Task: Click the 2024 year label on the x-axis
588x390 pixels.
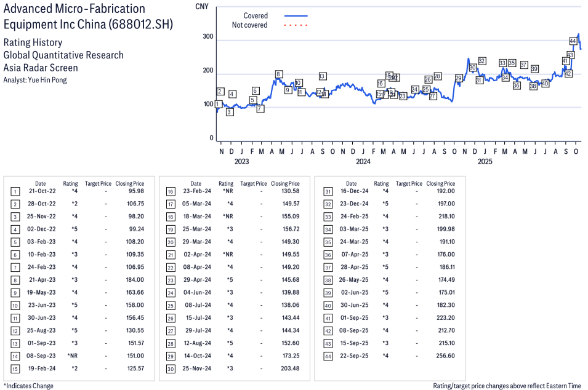Action: [x=363, y=162]
